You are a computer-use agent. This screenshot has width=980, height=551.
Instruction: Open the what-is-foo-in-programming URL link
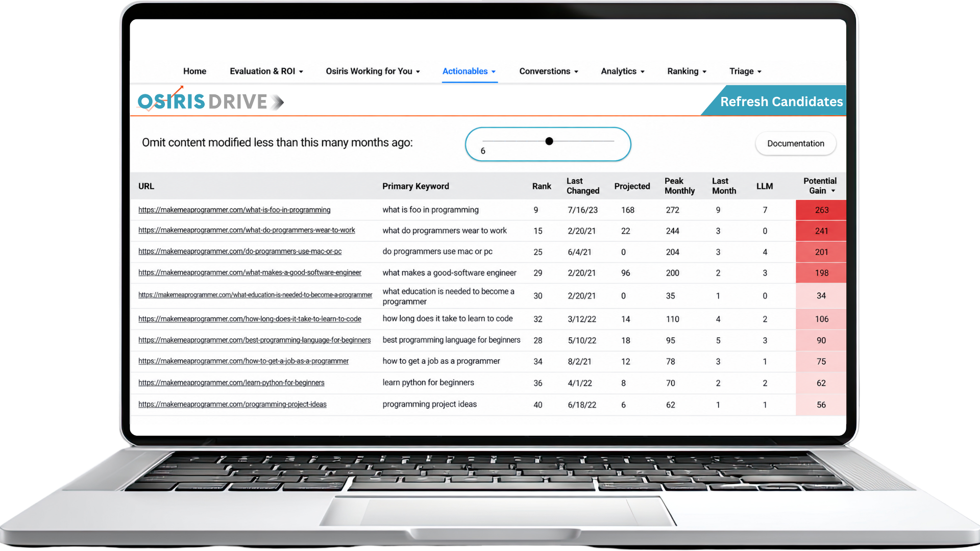tap(234, 210)
